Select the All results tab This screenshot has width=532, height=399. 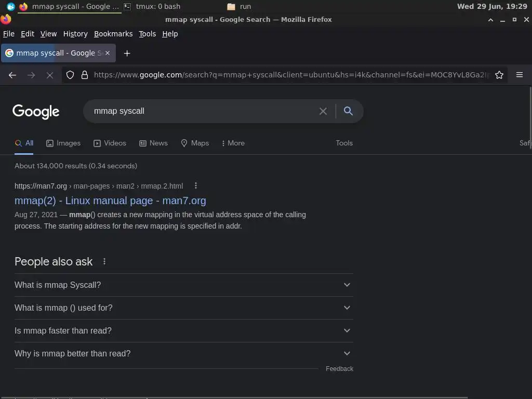tap(24, 143)
